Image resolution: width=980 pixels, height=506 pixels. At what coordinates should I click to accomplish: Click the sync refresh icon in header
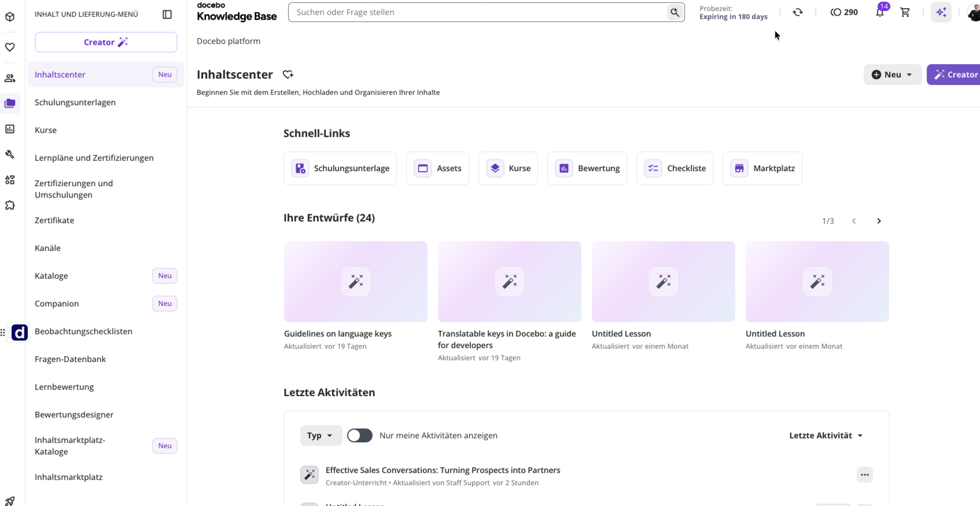pos(797,12)
